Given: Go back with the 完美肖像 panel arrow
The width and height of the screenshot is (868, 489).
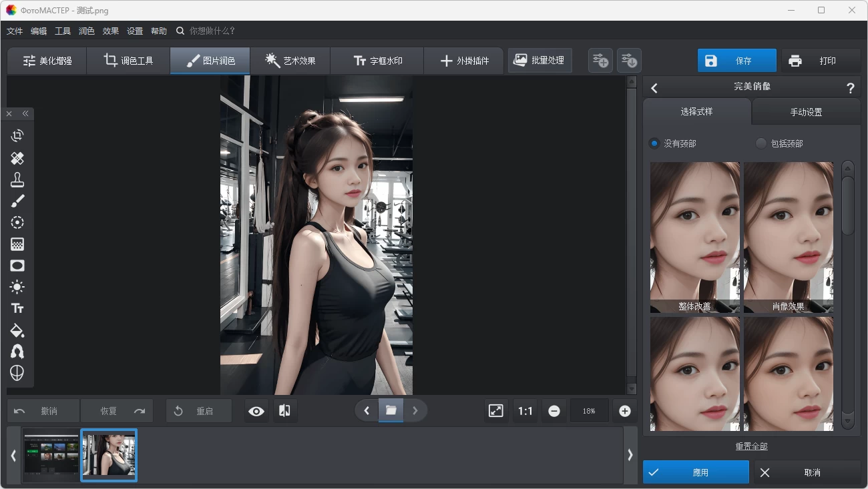Looking at the screenshot, I should 654,88.
